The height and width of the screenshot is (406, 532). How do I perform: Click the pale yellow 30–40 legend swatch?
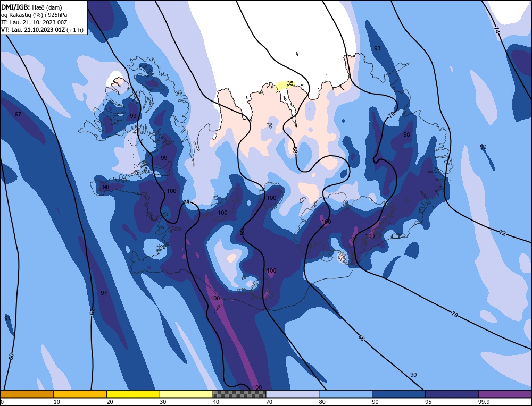(186, 394)
